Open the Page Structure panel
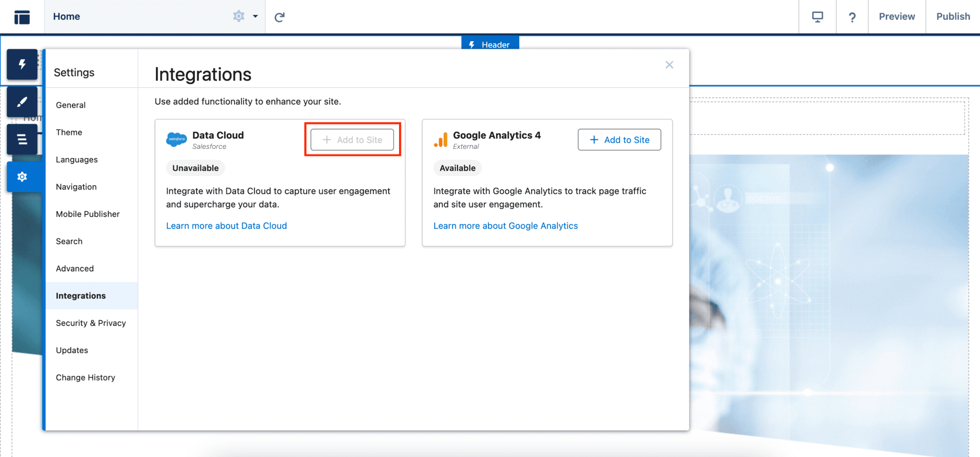The image size is (980, 457). [22, 139]
